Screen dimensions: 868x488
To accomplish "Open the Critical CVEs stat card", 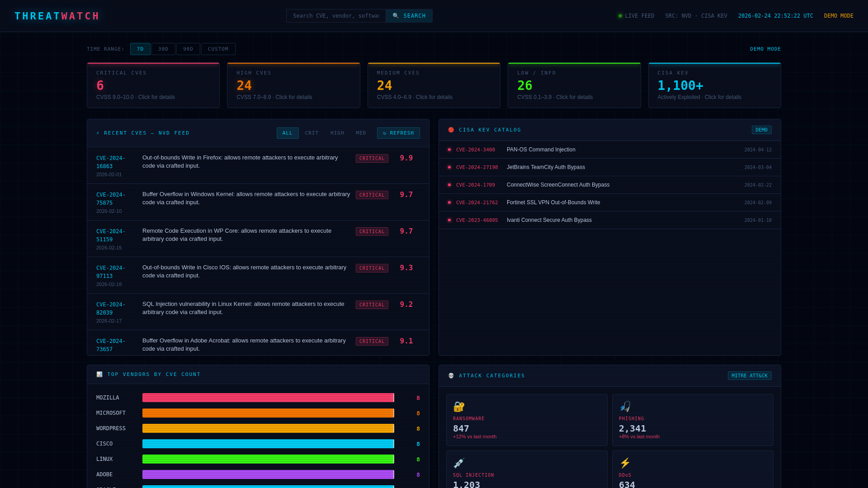I will [153, 85].
